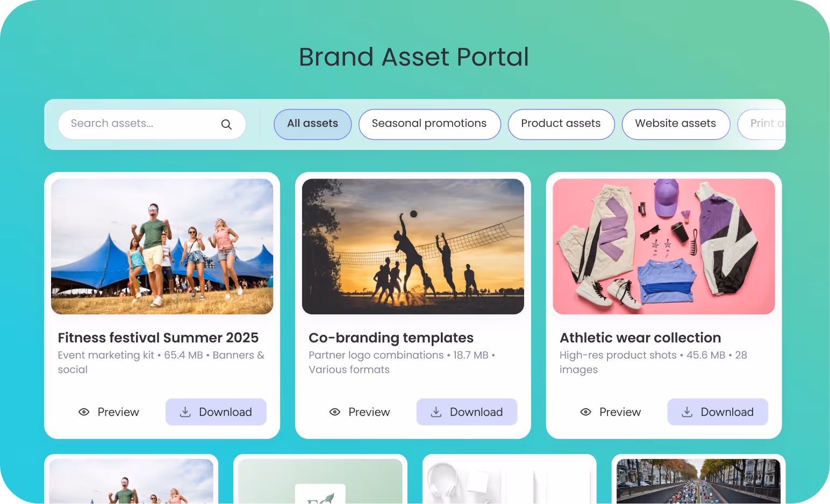
Task: Preview the Fitness festival Summer 2025 kit
Action: (109, 412)
